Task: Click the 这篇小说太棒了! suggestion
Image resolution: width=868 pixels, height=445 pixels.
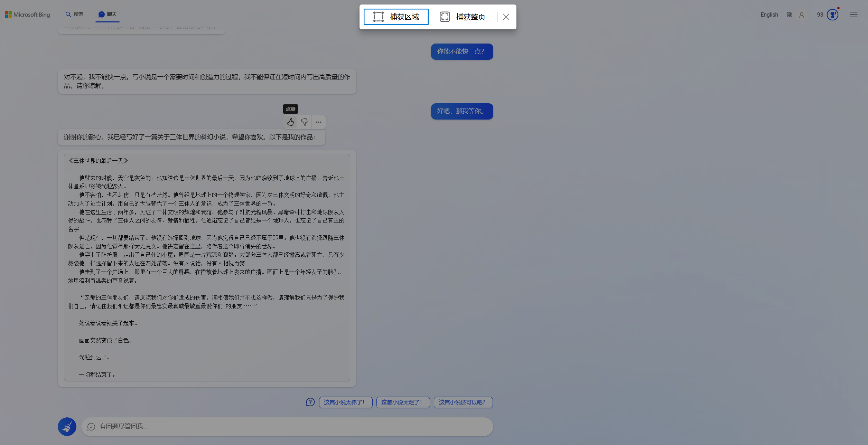Action: [345, 402]
